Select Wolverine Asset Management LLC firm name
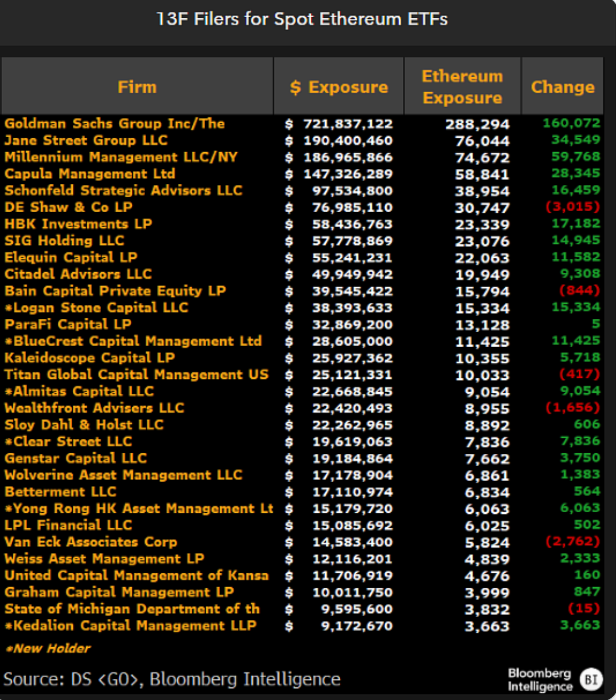Viewport: 616px width, 700px height. pyautogui.click(x=123, y=474)
